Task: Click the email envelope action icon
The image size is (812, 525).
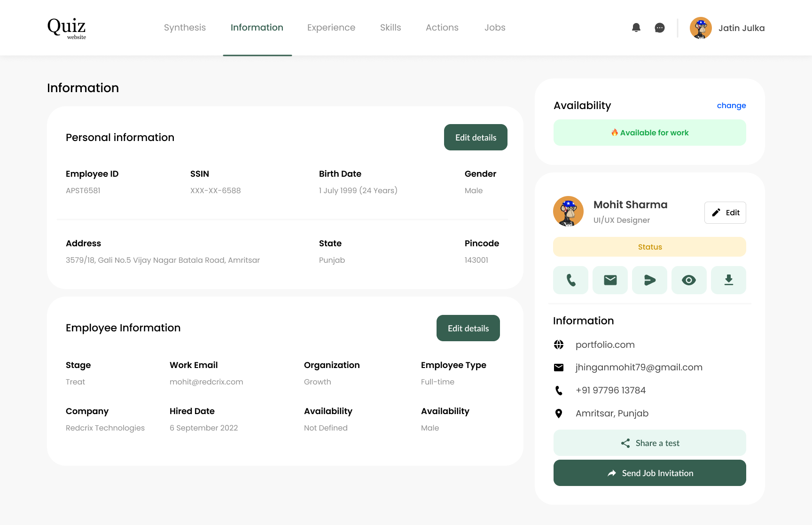Action: click(x=610, y=280)
